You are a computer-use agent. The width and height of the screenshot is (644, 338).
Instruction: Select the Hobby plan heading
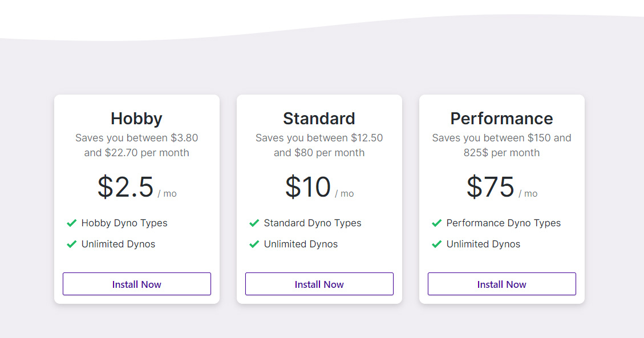coord(136,119)
